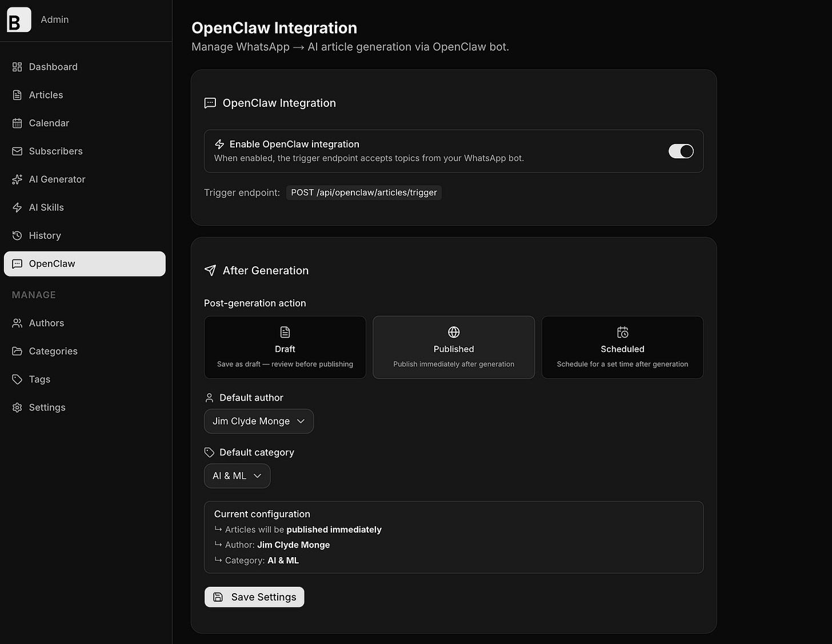Select OpenClaw sidebar item
The image size is (832, 644).
(x=85, y=263)
